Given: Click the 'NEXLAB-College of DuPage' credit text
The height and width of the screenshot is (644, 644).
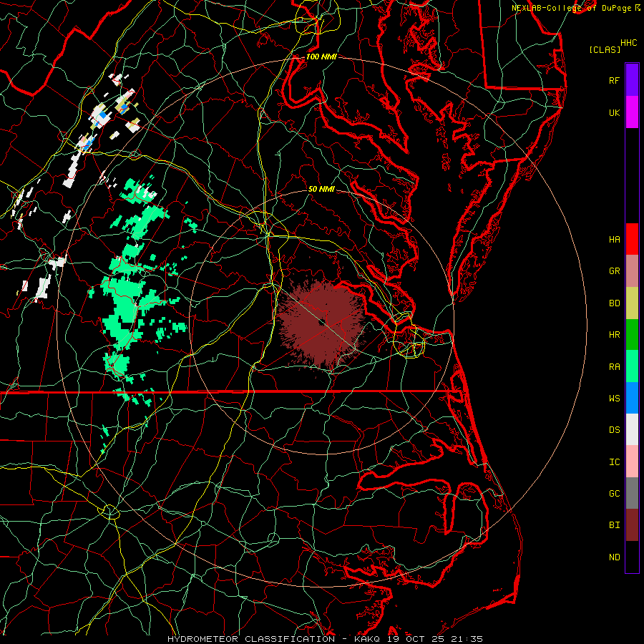Looking at the screenshot, I should (x=572, y=8).
